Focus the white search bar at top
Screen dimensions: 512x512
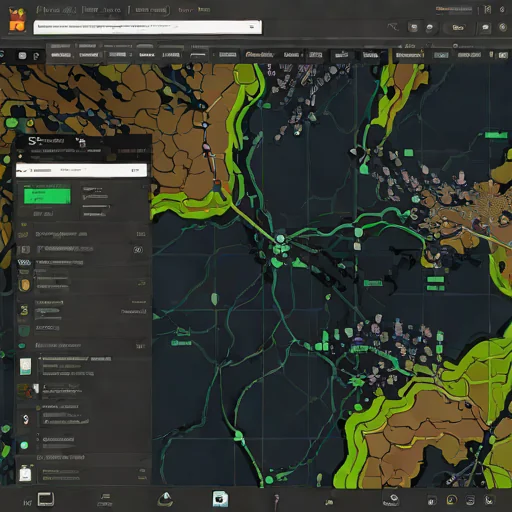coord(148,27)
